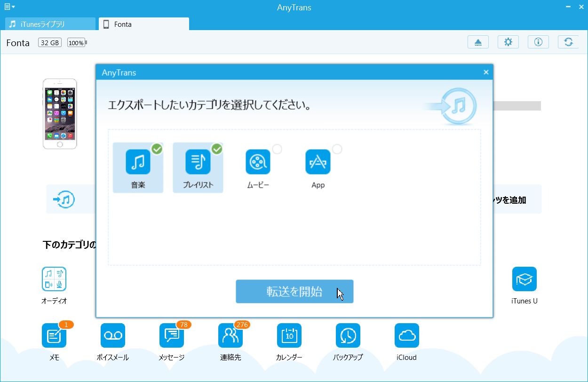Screen dimensions: 588x382
Task: Open the カレンダー icon
Action: click(289, 335)
